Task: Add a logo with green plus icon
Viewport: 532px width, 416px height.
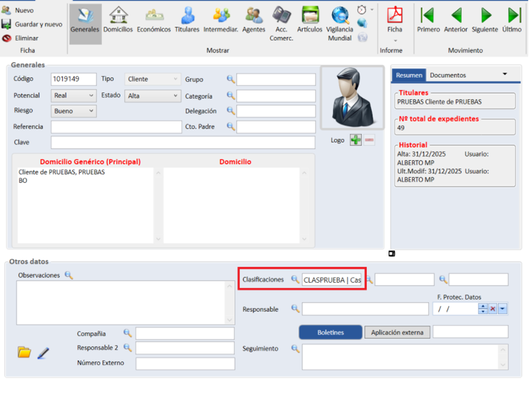Action: click(355, 140)
